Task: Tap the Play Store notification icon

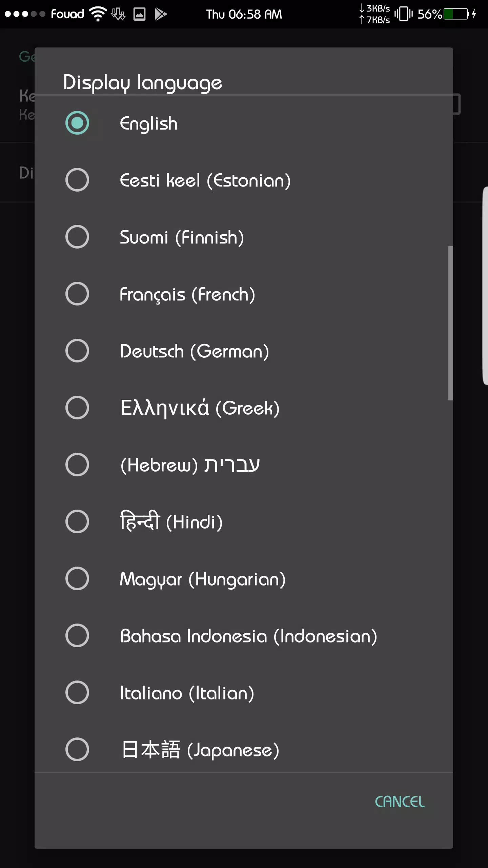Action: point(161,14)
